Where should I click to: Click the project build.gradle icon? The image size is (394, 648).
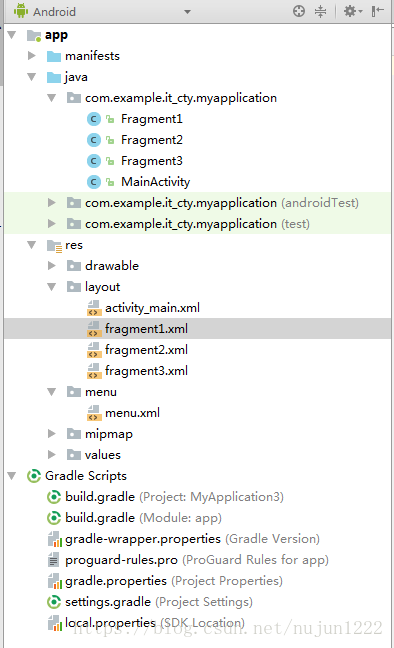[x=54, y=497]
